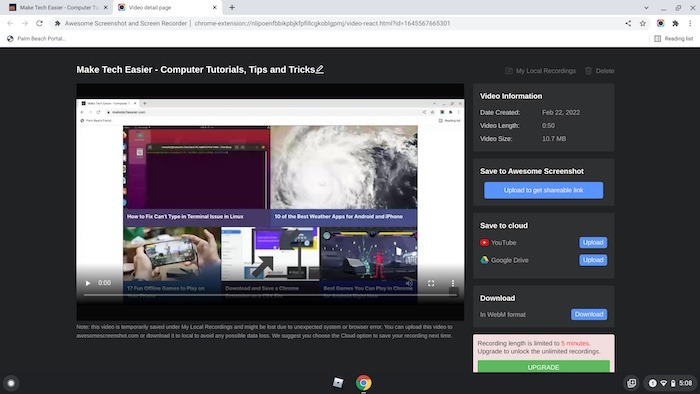Image resolution: width=700 pixels, height=394 pixels.
Task: Open the Reading list panel
Action: coord(673,39)
